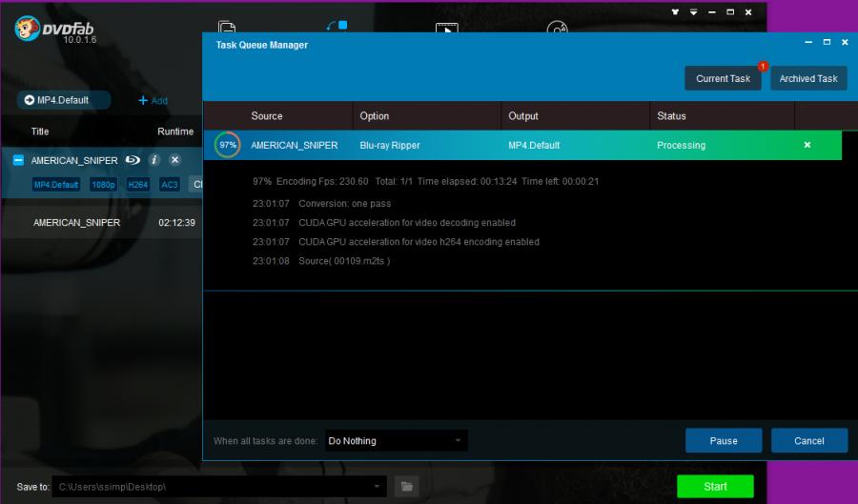Pause the current task

(x=724, y=440)
